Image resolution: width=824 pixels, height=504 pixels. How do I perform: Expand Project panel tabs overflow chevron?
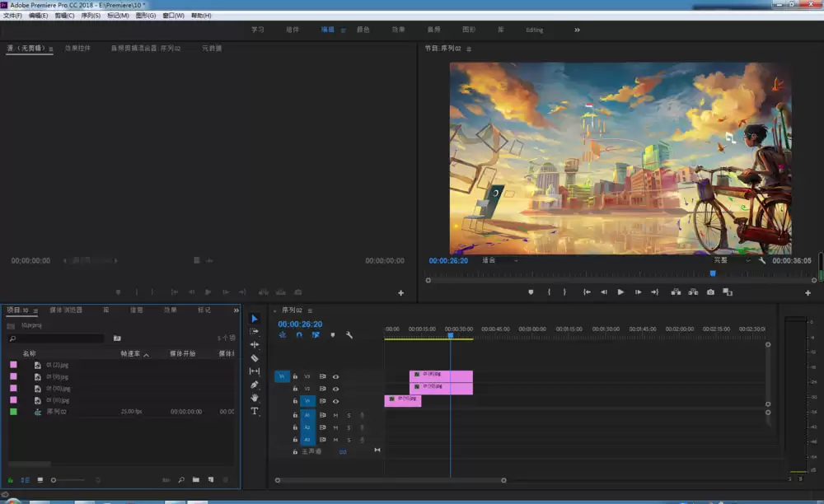coord(236,310)
